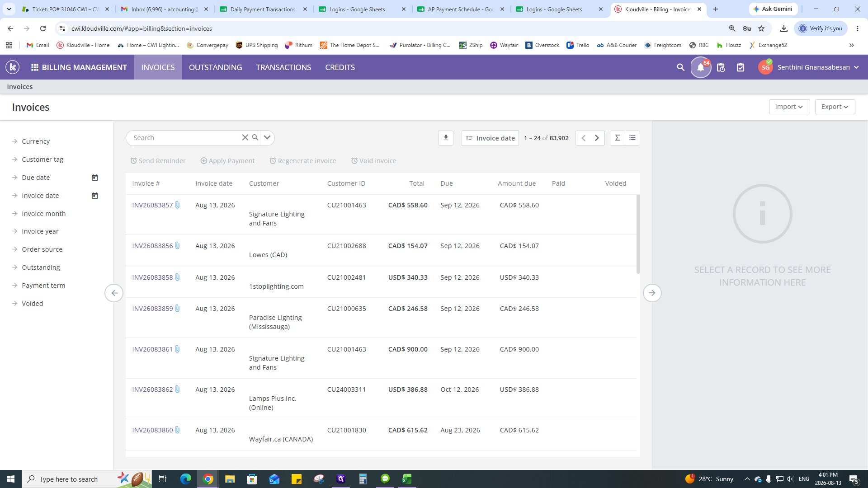Click the Amount due column header
Image resolution: width=868 pixels, height=488 pixels.
tap(517, 183)
